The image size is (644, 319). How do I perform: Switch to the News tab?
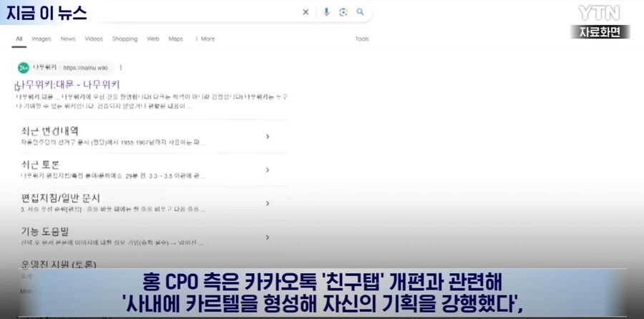(x=68, y=39)
